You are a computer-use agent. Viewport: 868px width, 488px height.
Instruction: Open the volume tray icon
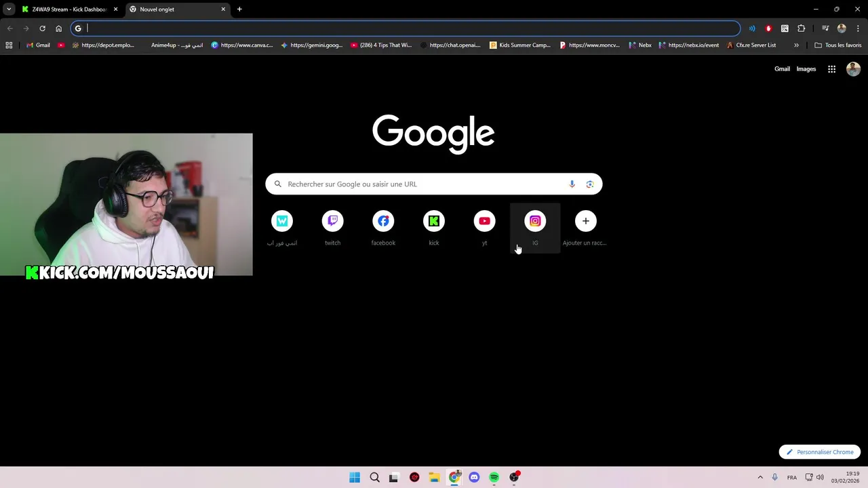point(820,477)
